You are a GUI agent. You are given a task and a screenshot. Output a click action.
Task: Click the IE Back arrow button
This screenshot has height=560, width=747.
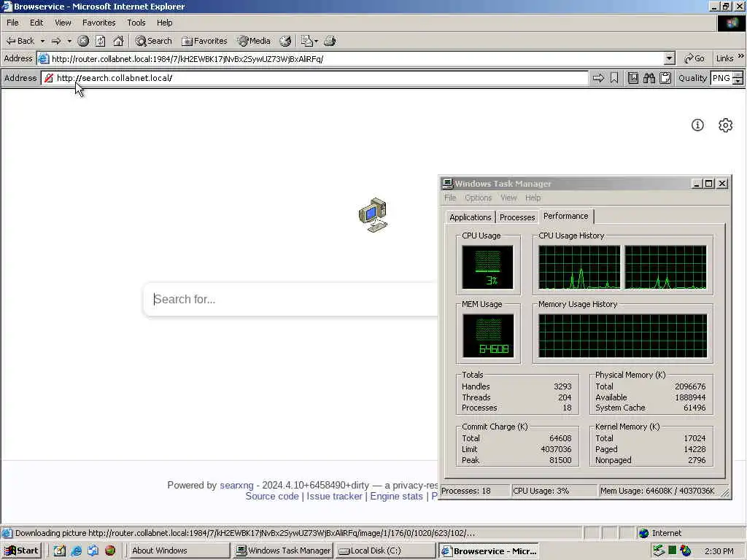[x=20, y=41]
